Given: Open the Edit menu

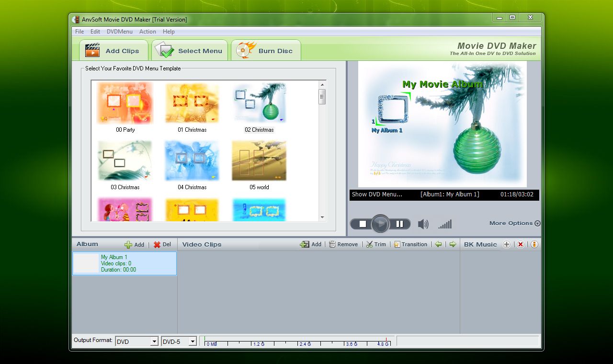Looking at the screenshot, I should (x=95, y=32).
